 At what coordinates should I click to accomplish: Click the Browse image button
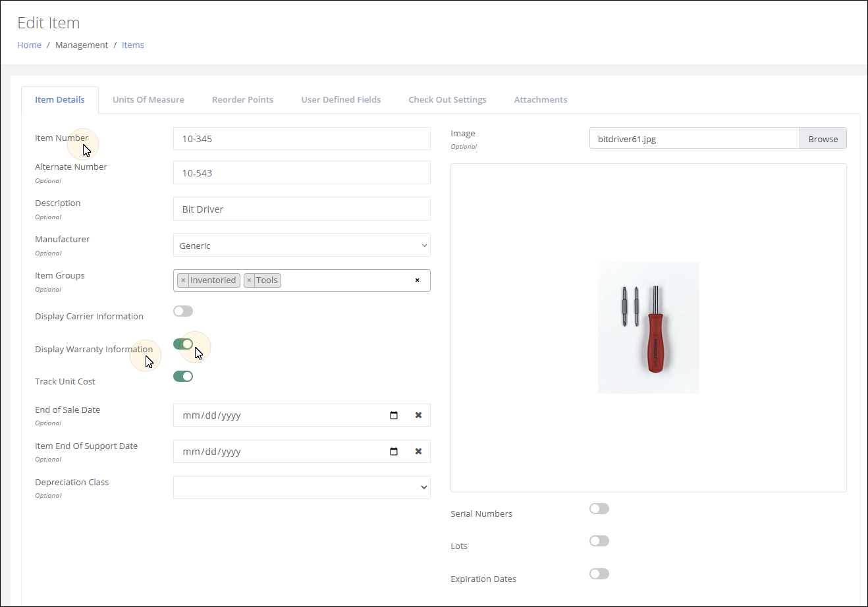823,139
